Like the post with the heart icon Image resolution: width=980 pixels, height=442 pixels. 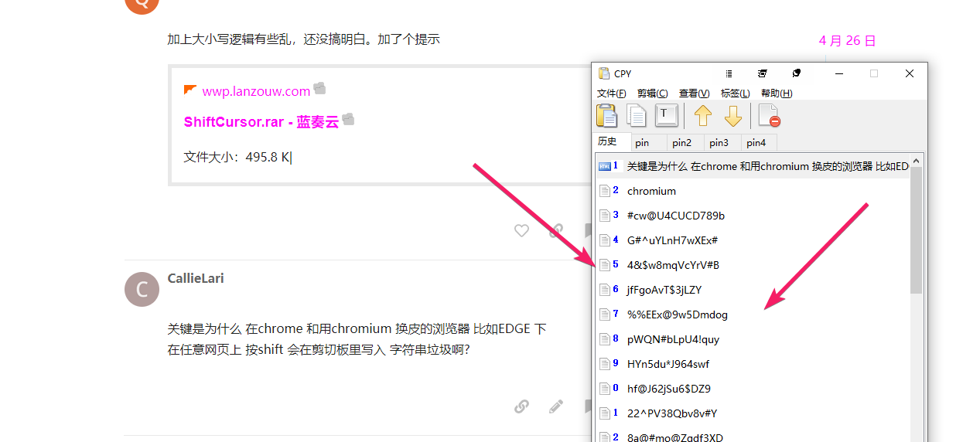tap(521, 230)
